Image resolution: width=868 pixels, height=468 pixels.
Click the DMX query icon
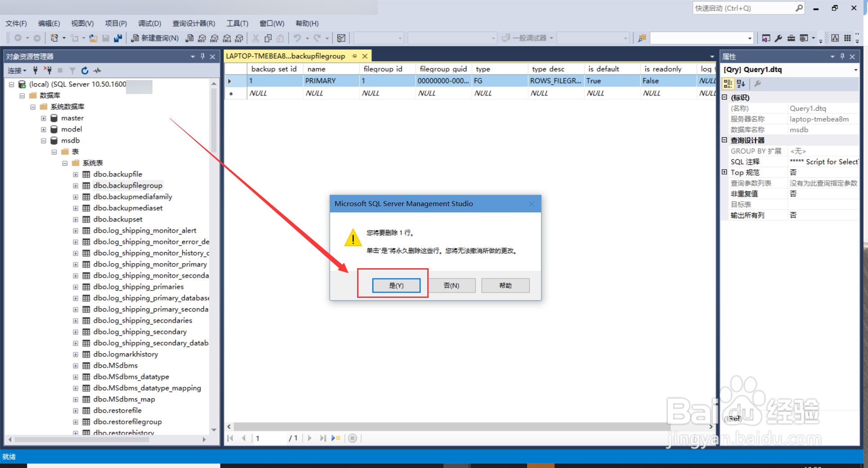(x=215, y=38)
